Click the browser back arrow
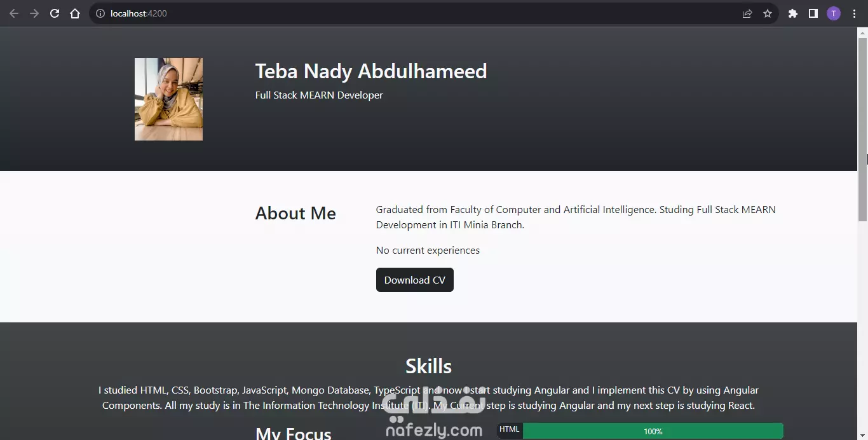This screenshot has height=440, width=868. click(14, 13)
